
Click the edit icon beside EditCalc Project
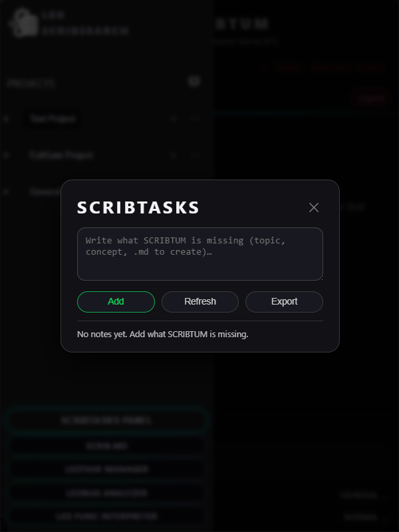[x=174, y=155]
